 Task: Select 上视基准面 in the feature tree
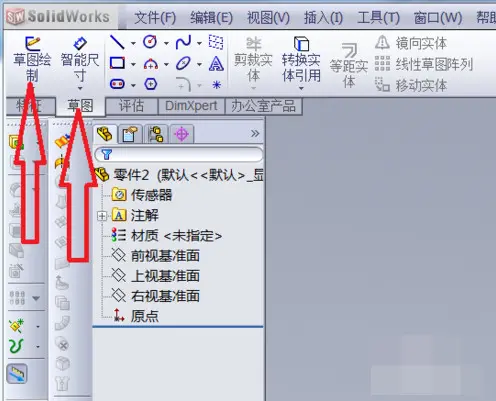[x=155, y=276]
